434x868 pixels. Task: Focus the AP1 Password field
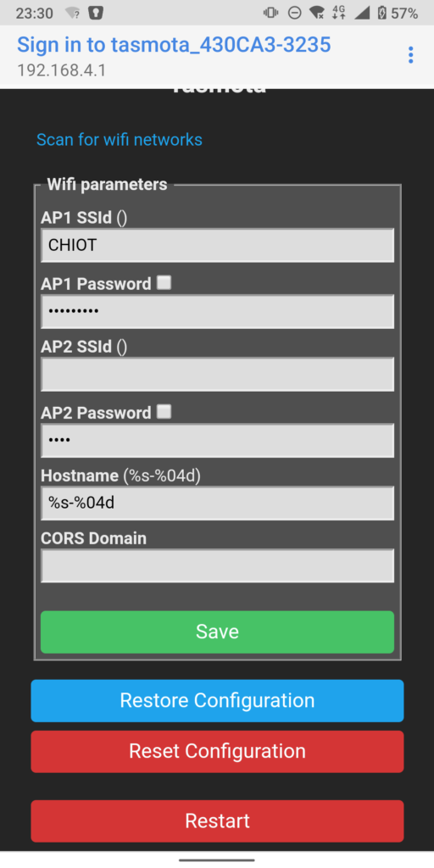(217, 312)
